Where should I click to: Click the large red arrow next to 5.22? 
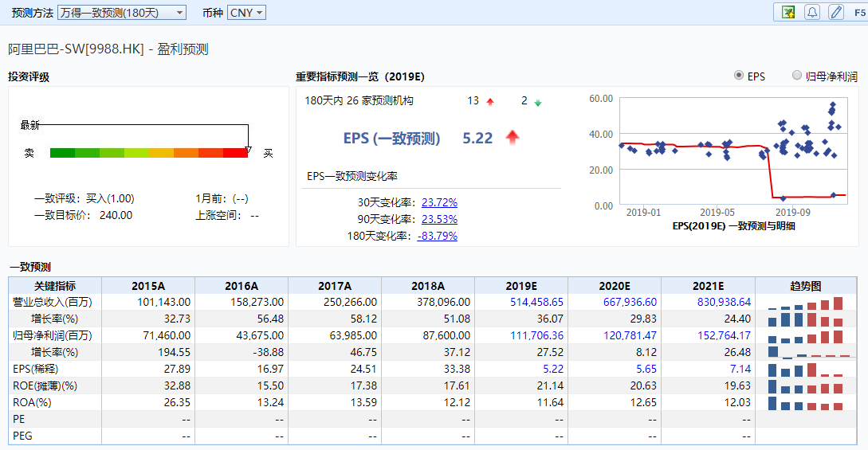pos(513,138)
